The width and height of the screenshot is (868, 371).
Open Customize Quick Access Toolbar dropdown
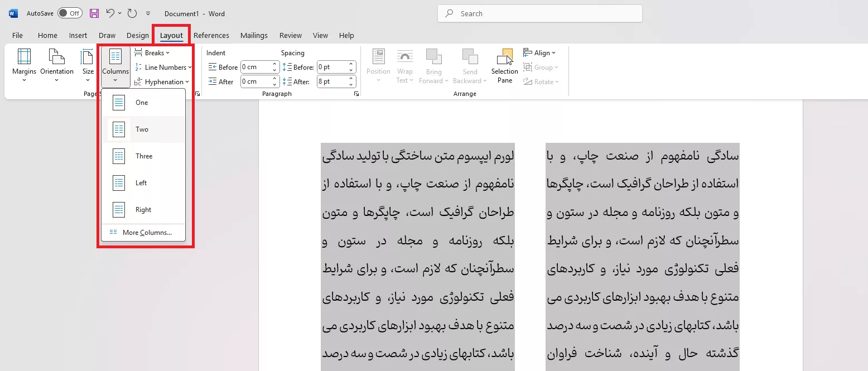point(148,13)
